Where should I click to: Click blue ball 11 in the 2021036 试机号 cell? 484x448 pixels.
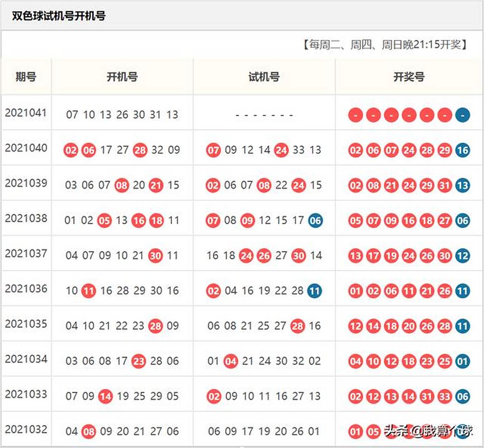point(315,291)
